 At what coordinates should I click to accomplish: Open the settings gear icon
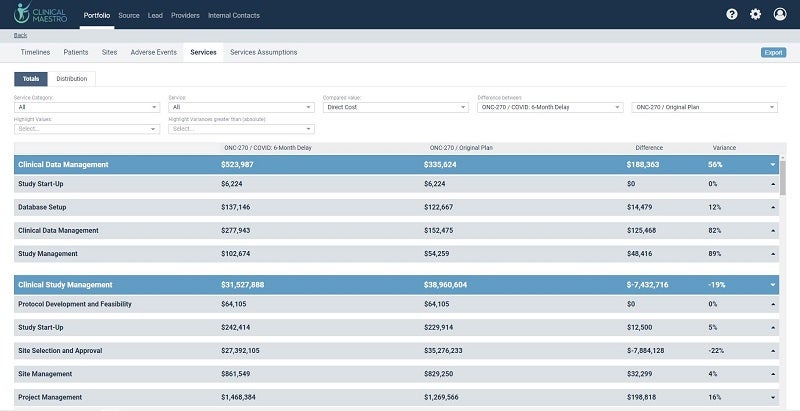[755, 15]
